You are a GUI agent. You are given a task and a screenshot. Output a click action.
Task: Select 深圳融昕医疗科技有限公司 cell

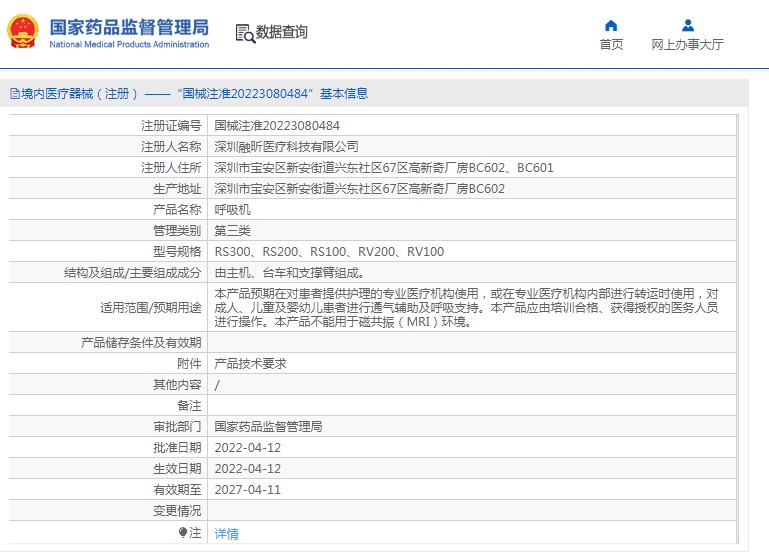click(286, 147)
